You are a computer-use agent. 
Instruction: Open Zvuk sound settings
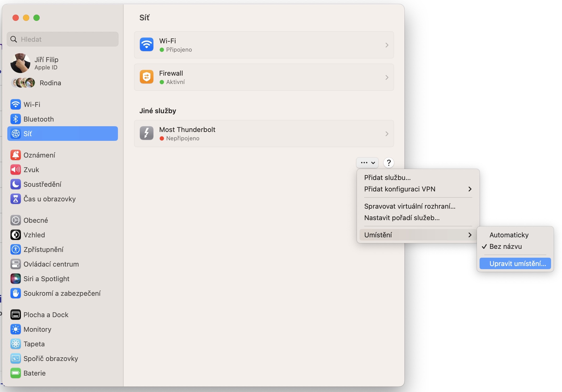click(x=31, y=170)
